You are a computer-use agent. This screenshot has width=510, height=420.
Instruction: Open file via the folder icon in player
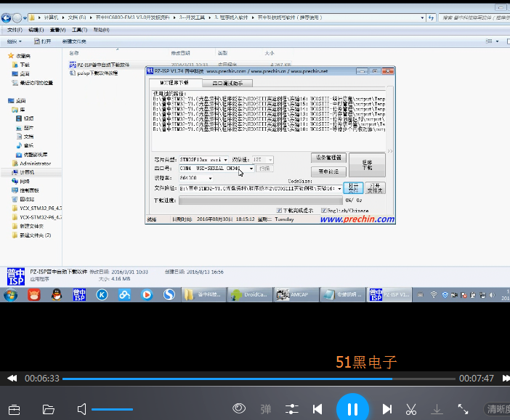48,409
